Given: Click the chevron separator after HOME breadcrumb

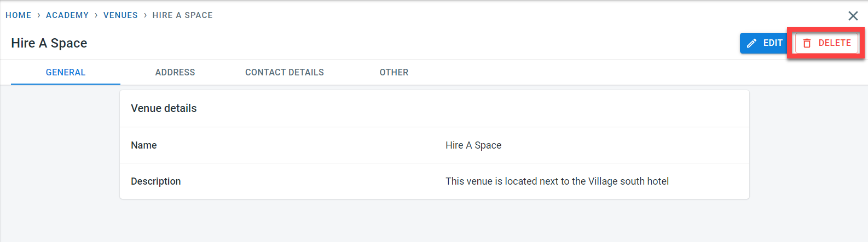Looking at the screenshot, I should click(x=39, y=15).
